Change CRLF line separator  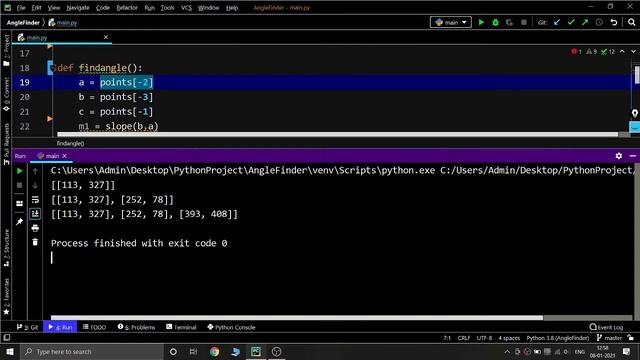(x=464, y=338)
